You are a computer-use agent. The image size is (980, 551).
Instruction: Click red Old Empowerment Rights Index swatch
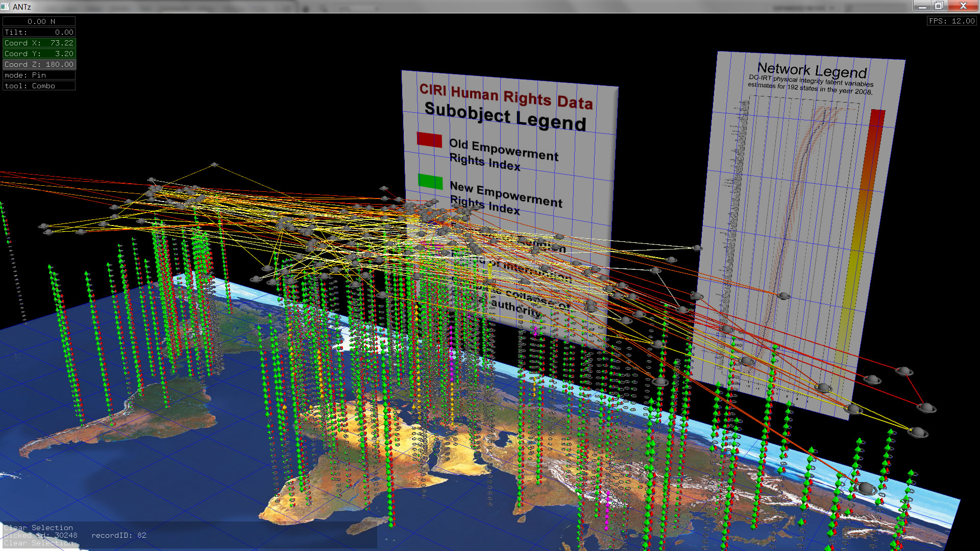point(429,140)
